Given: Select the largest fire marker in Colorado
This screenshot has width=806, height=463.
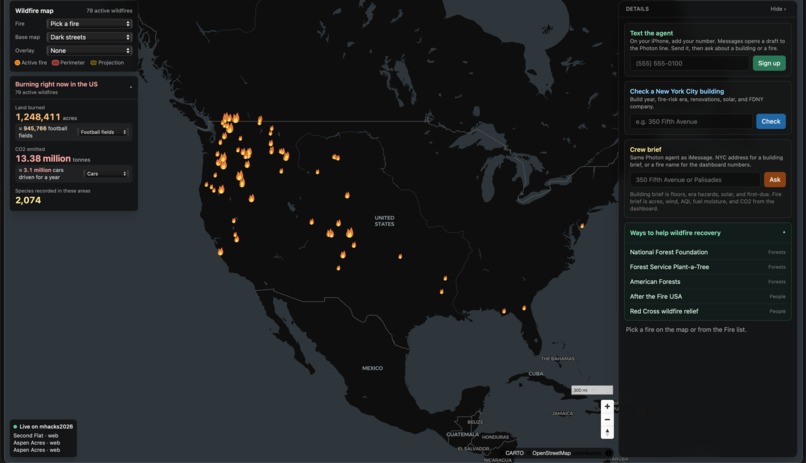Looking at the screenshot, I should 350,233.
